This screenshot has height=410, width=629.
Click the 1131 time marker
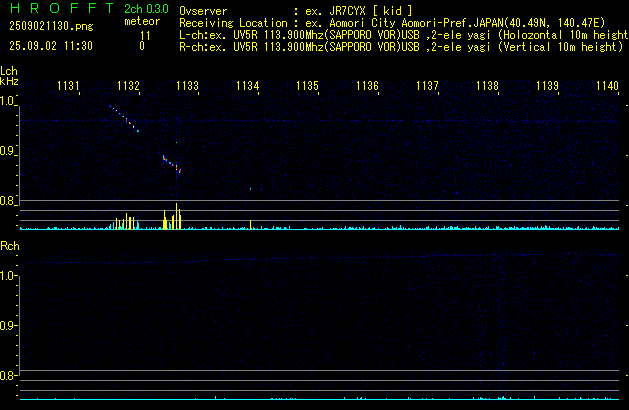pos(68,86)
